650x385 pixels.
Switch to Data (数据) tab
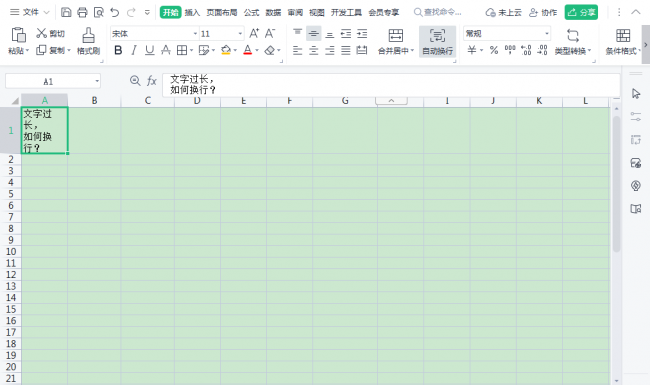coord(273,12)
